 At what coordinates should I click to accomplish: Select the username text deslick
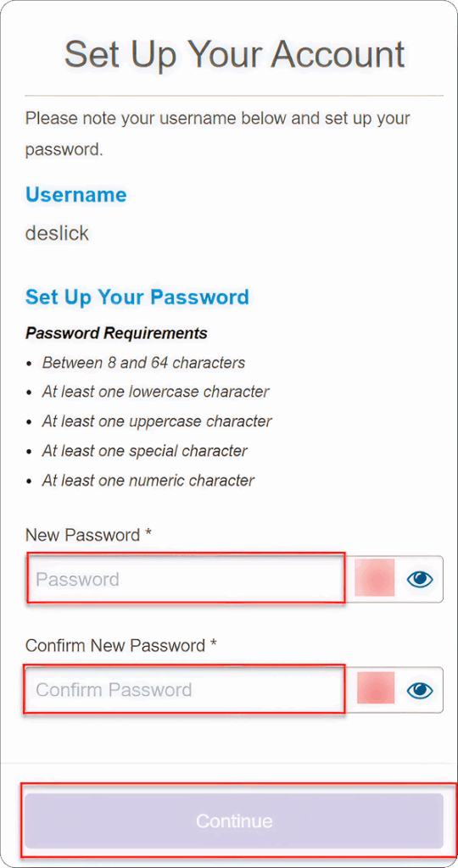(x=57, y=233)
